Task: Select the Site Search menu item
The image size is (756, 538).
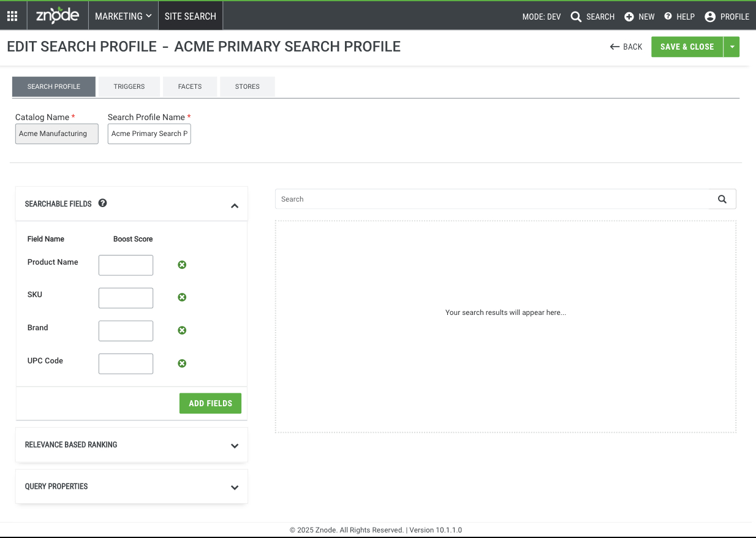Action: pos(191,16)
